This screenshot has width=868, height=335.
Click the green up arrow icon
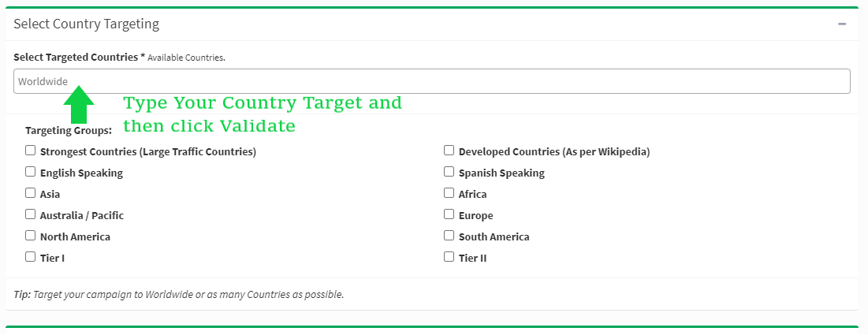[78, 105]
